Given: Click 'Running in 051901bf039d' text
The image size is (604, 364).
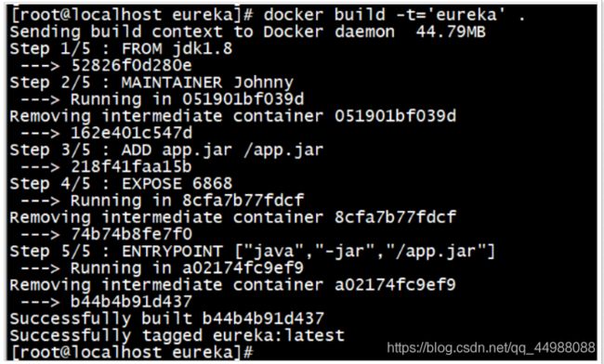Looking at the screenshot, I should click(187, 99).
